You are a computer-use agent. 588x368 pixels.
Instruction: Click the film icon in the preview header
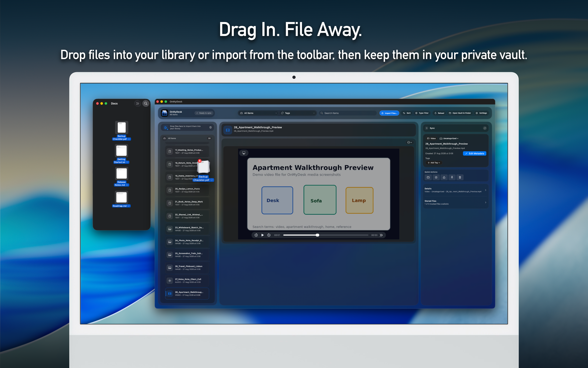[x=228, y=130]
